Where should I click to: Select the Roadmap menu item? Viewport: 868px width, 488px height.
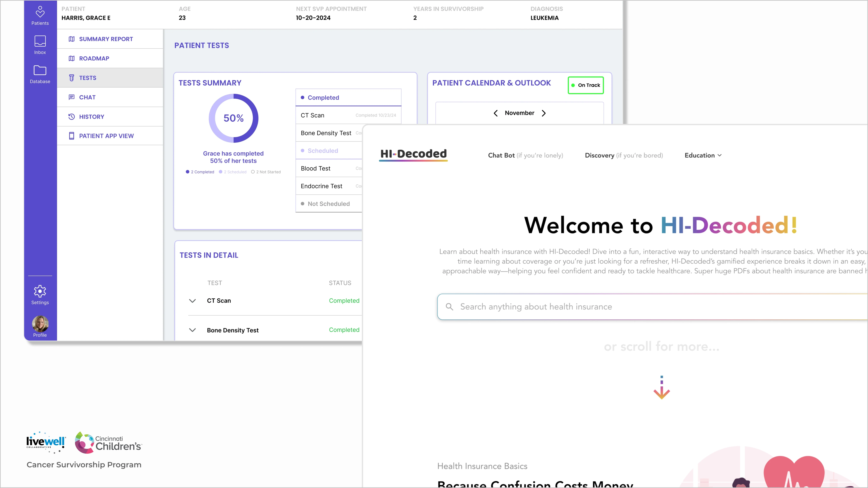point(94,58)
